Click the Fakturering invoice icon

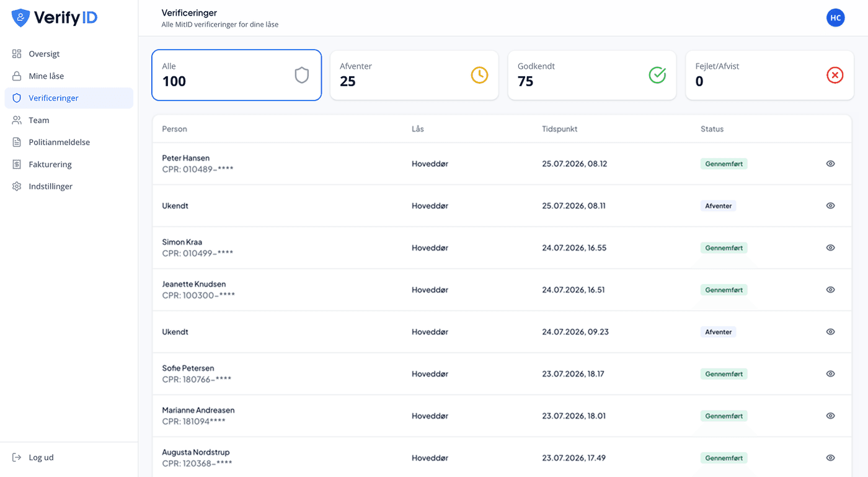click(17, 164)
